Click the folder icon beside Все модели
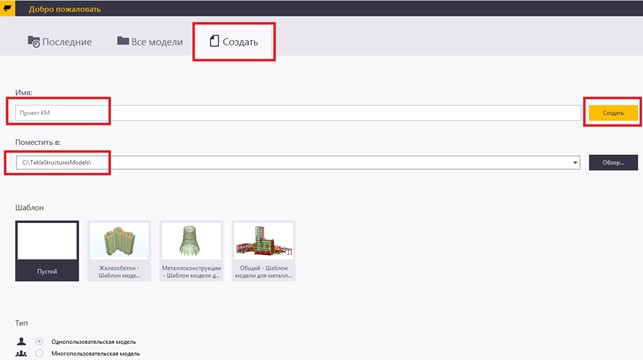This screenshot has width=643, height=360. pyautogui.click(x=123, y=41)
